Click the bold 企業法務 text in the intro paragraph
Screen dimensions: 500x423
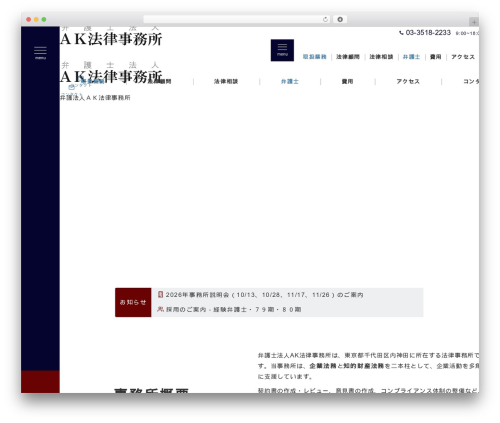pos(322,366)
